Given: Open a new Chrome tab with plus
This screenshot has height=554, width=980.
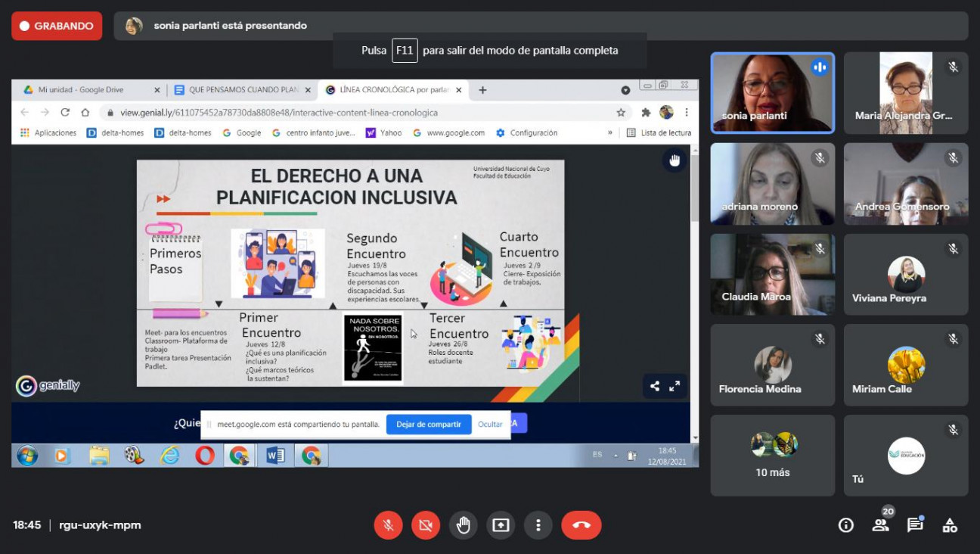Looking at the screenshot, I should [x=482, y=90].
